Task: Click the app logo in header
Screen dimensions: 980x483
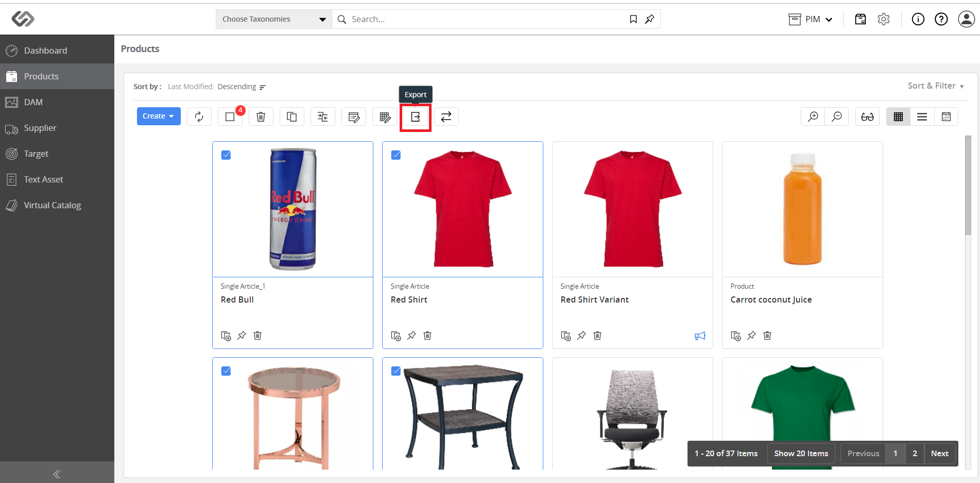Action: point(23,19)
